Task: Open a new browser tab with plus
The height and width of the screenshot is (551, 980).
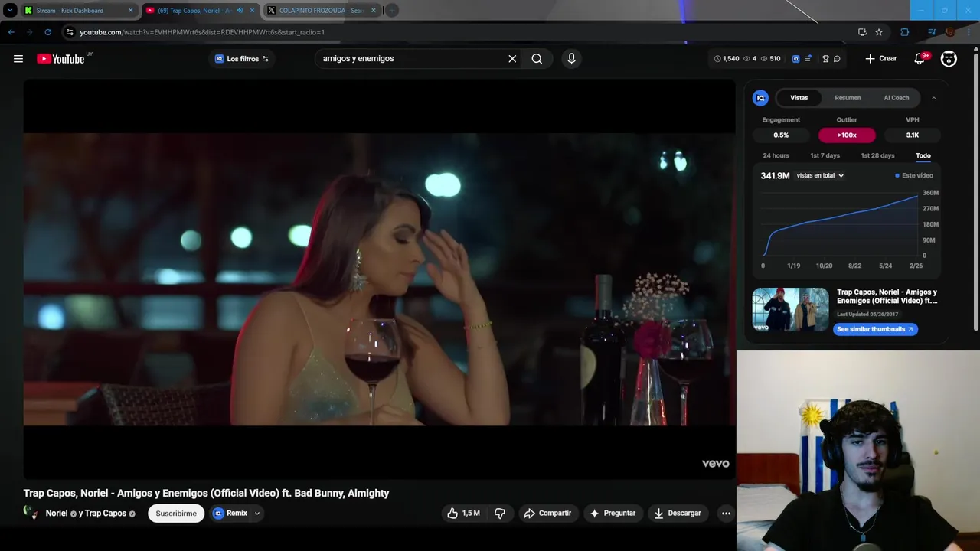Action: 392,11
